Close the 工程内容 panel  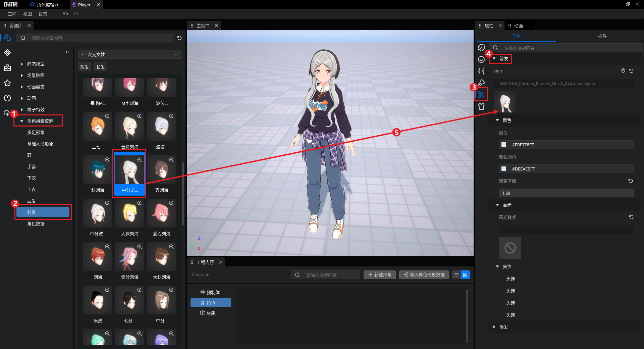221,262
